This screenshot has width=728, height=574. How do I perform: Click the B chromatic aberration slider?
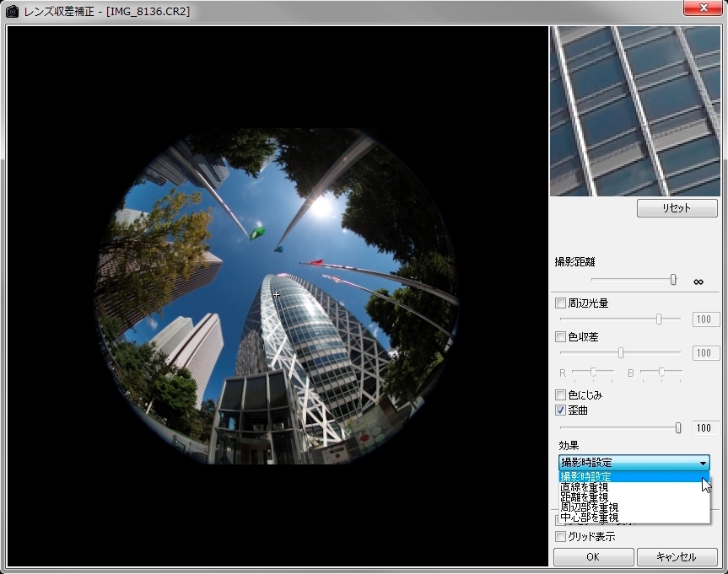(661, 373)
